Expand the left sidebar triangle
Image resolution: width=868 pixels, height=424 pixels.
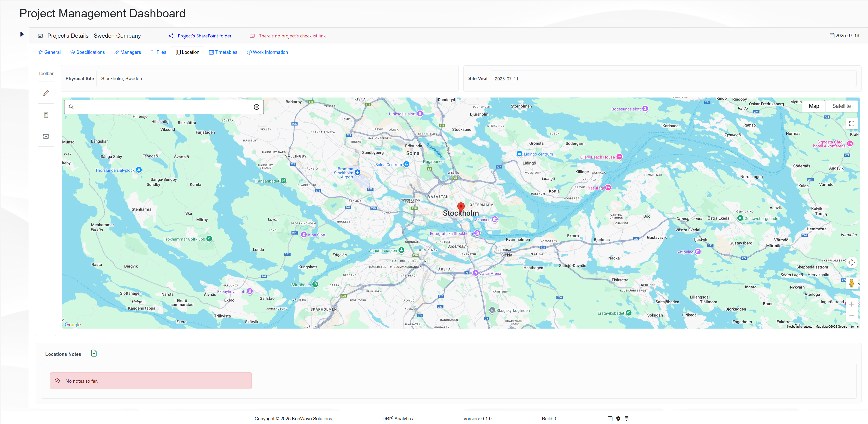point(22,34)
